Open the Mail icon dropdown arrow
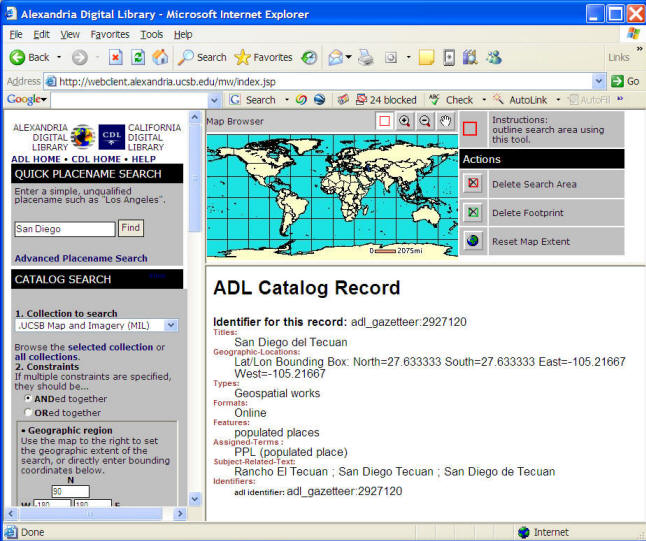 click(x=349, y=57)
